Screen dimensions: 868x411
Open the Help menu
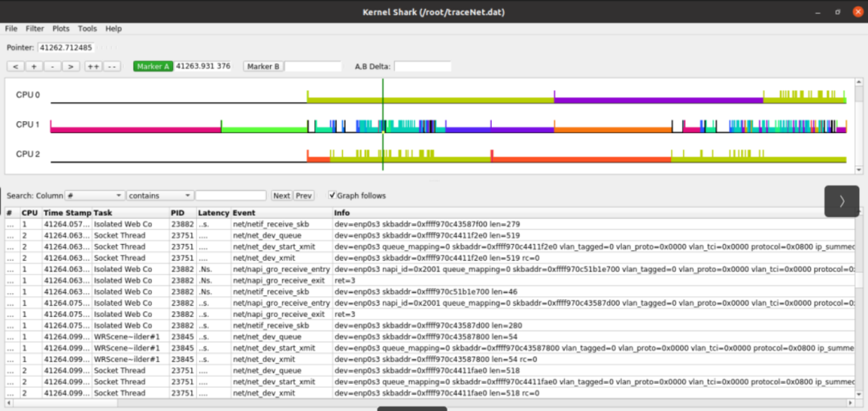pos(113,29)
